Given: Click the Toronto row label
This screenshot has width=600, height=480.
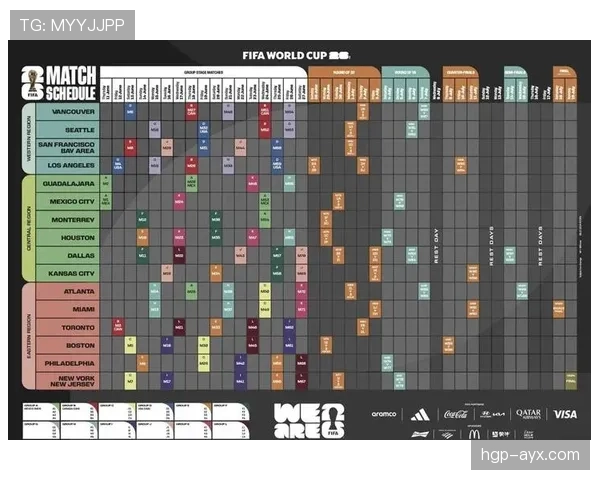Looking at the screenshot, I should 68,328.
